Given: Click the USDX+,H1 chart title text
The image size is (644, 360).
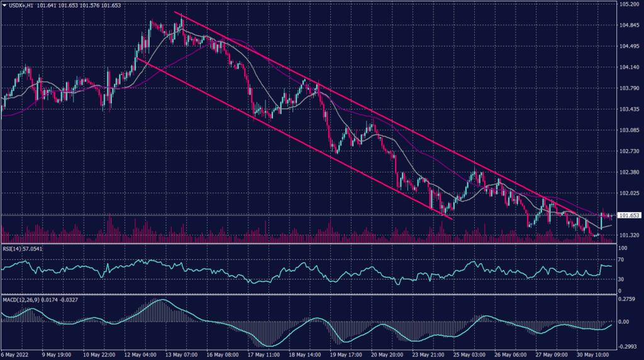Looking at the screenshot, I should click(x=21, y=5).
